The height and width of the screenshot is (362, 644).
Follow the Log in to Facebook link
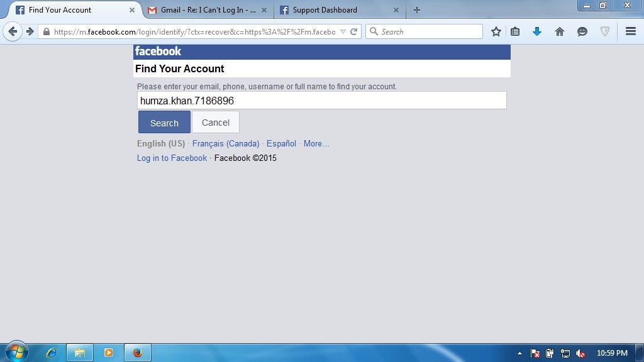pyautogui.click(x=172, y=158)
